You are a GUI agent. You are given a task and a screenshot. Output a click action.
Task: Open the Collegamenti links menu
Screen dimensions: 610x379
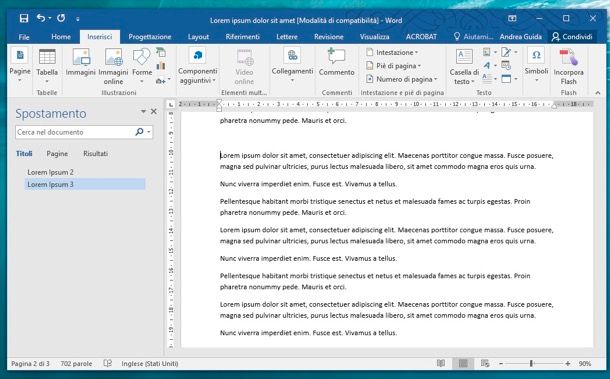[292, 65]
